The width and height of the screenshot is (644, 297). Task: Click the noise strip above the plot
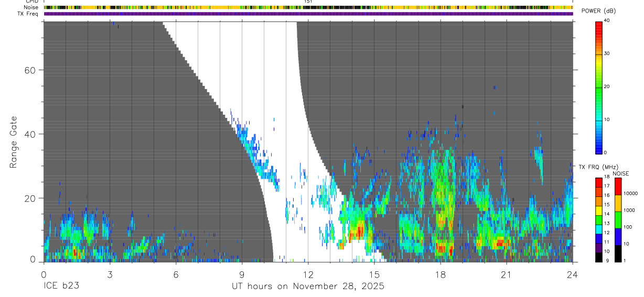click(x=308, y=7)
